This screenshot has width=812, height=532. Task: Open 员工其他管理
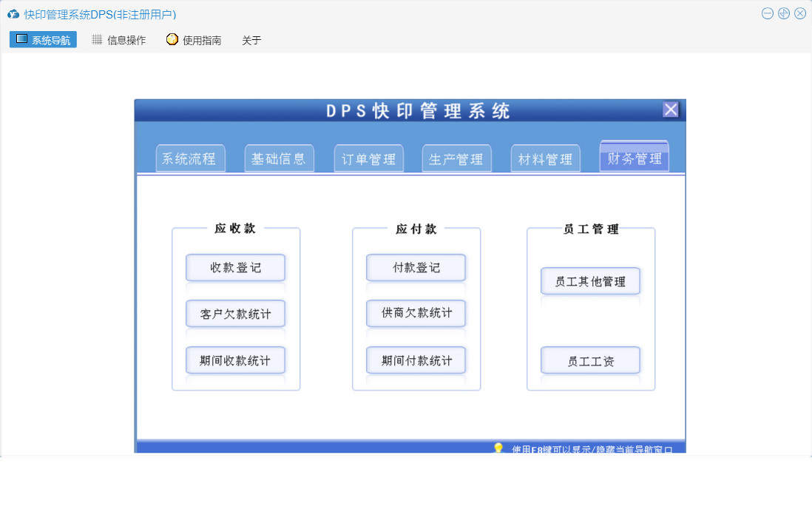click(x=590, y=280)
